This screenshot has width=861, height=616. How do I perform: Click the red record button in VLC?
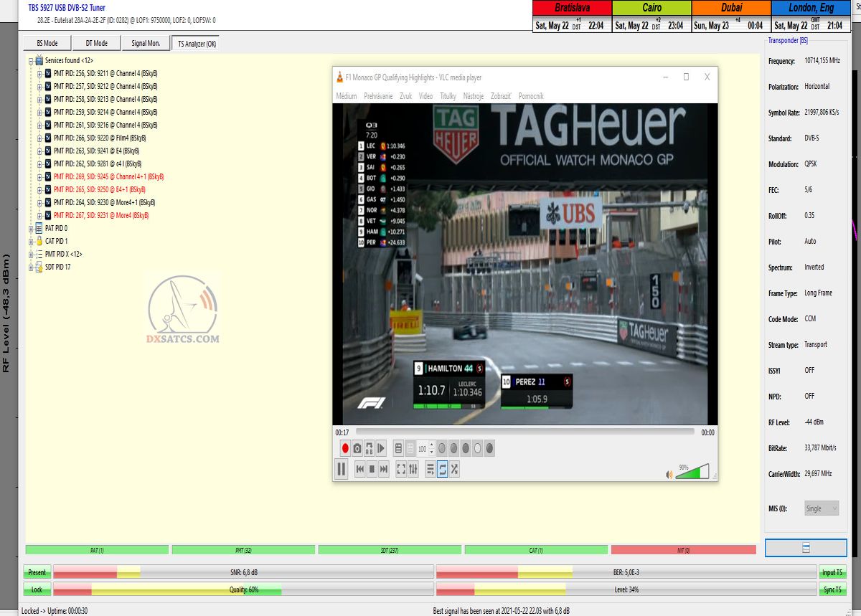coord(345,449)
